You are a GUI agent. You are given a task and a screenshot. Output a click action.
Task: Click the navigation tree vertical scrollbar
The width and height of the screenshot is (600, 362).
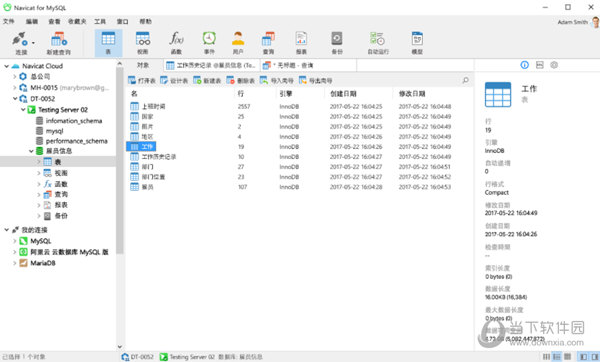[120, 161]
